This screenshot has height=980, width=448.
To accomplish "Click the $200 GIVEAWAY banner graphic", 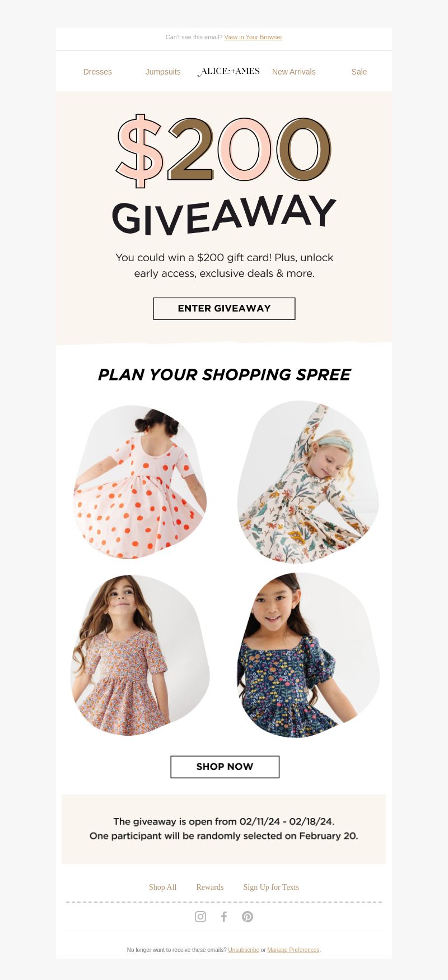I will click(224, 175).
